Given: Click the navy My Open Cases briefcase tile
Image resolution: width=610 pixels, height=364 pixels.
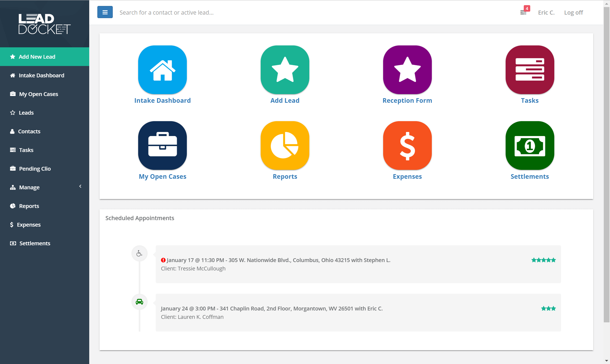Looking at the screenshot, I should coord(162,145).
